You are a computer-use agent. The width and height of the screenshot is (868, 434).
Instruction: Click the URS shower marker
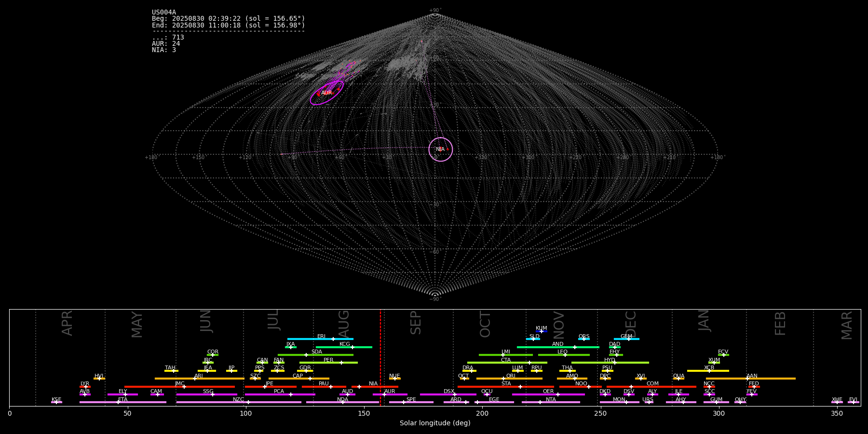coord(649,402)
